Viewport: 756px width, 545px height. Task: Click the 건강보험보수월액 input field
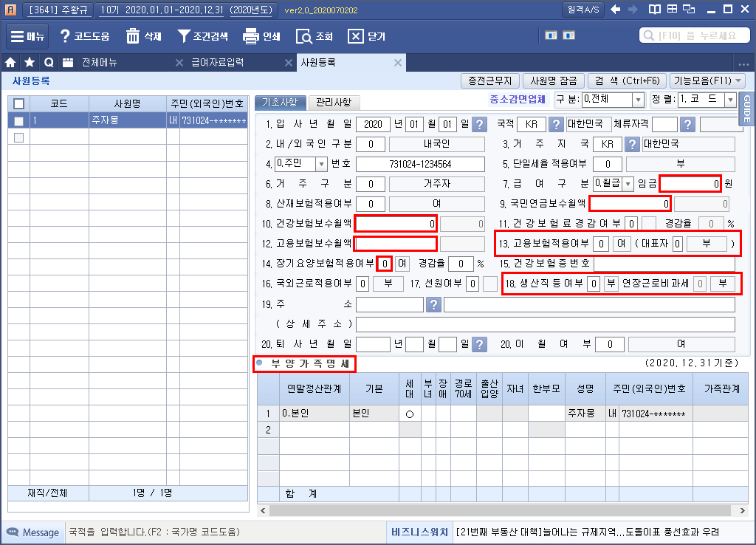click(396, 224)
